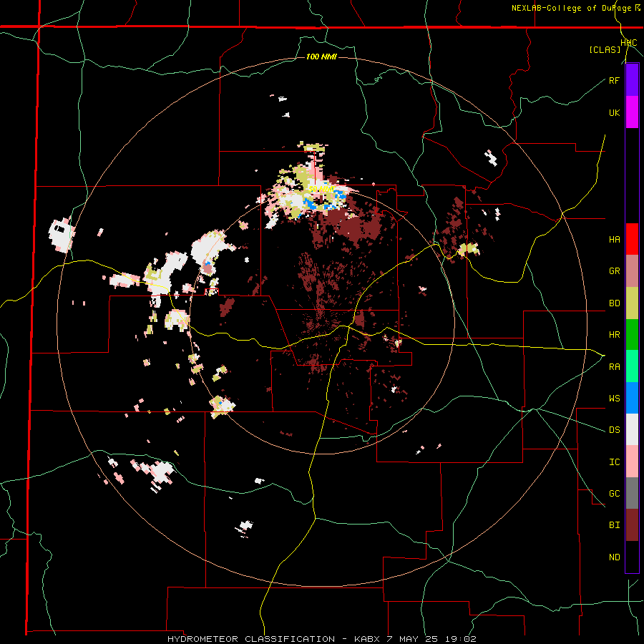Click the 50 NMI range ring label
Viewport: 644px width, 644px height.
pyautogui.click(x=321, y=190)
